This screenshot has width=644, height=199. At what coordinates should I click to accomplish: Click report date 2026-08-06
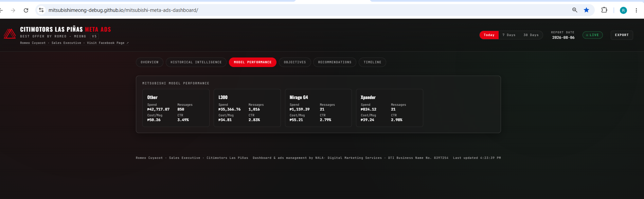point(563,38)
